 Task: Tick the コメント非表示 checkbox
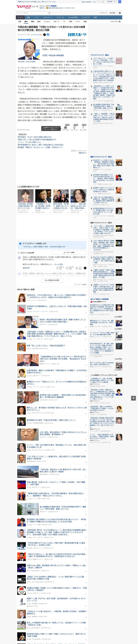75,285
